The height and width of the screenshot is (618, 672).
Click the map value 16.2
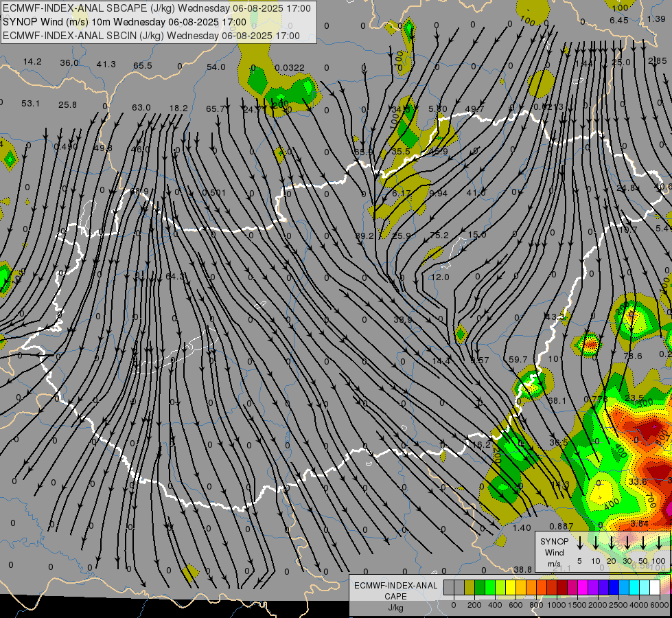(481, 445)
